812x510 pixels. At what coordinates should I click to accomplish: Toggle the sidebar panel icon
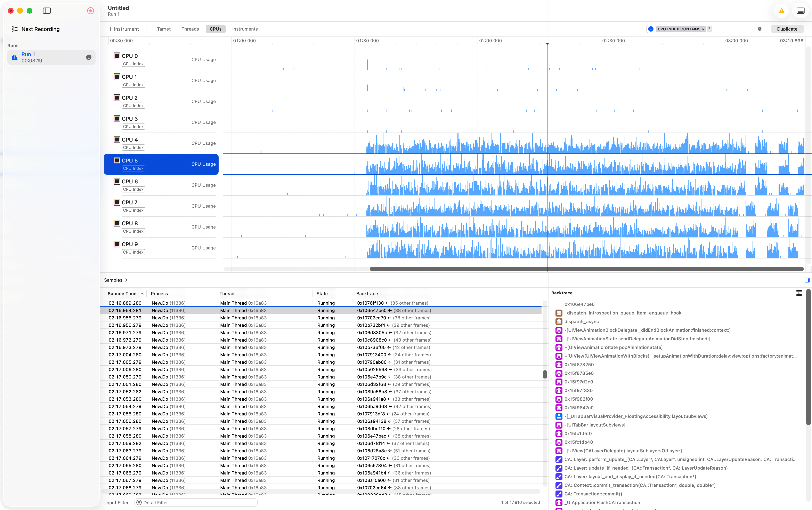[47, 11]
